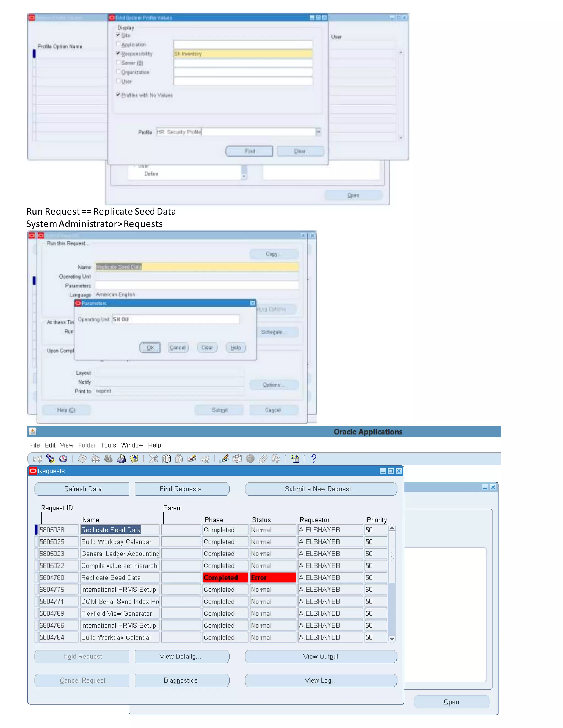Click the Print toolbar icon
The image size is (563, 728).
tap(121, 459)
